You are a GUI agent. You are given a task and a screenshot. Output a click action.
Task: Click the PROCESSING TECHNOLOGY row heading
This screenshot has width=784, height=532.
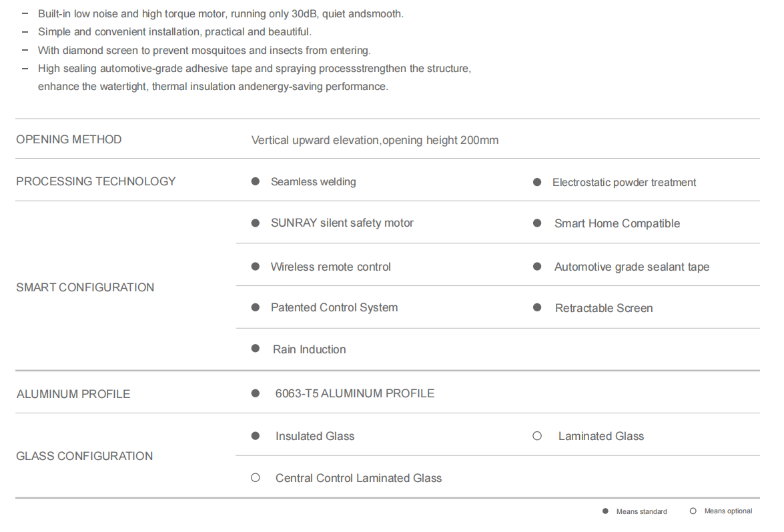96,181
